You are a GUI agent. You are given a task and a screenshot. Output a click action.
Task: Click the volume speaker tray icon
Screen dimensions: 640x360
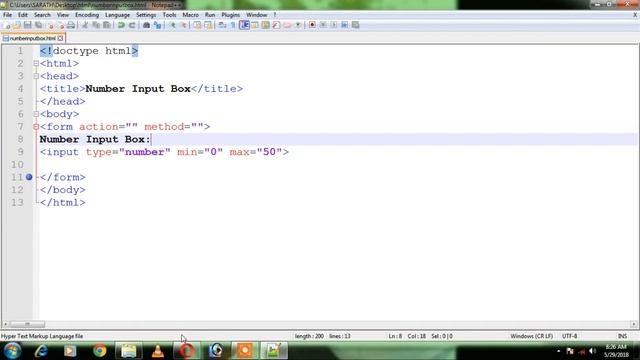(592, 351)
